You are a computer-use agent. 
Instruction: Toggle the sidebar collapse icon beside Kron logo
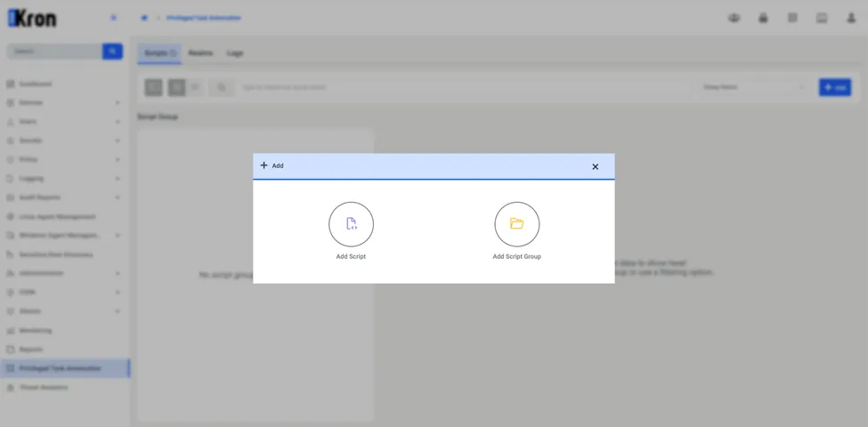pos(113,18)
